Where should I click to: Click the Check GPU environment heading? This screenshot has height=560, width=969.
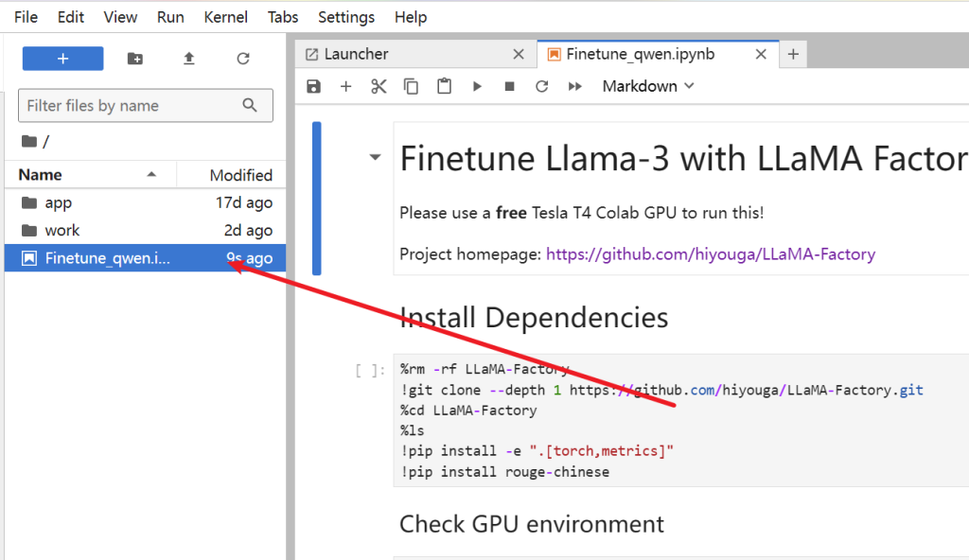(532, 524)
